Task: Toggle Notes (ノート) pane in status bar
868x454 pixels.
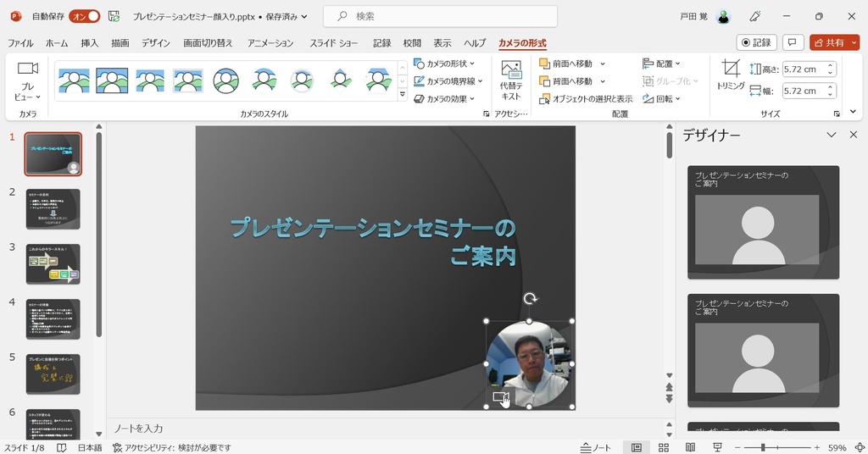Action: pos(596,447)
